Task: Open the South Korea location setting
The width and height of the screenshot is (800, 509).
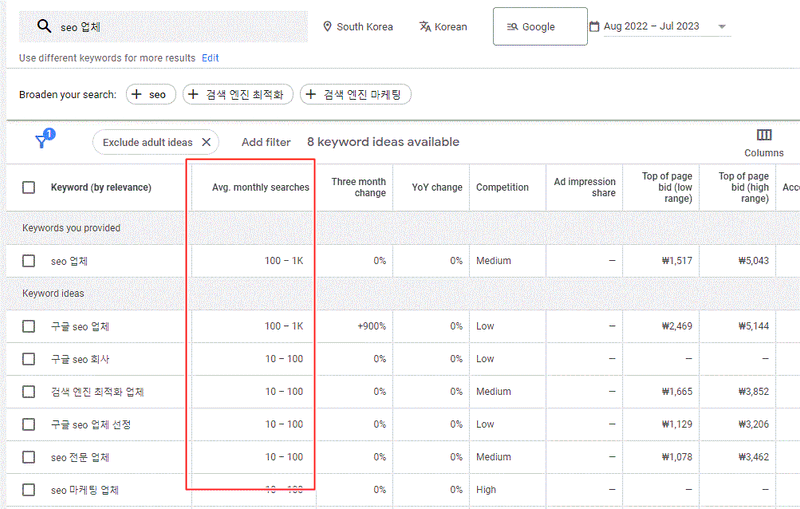Action: (358, 27)
